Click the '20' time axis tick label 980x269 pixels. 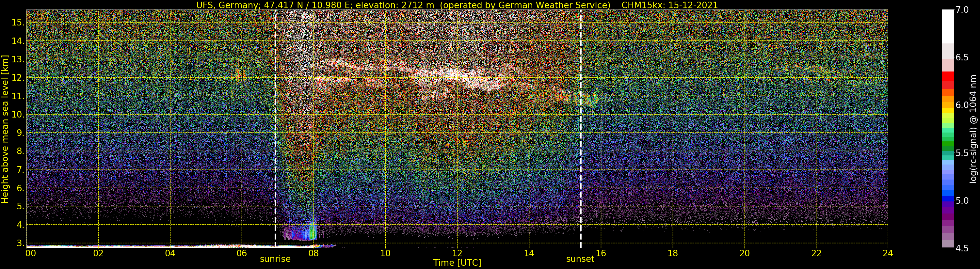tap(745, 253)
